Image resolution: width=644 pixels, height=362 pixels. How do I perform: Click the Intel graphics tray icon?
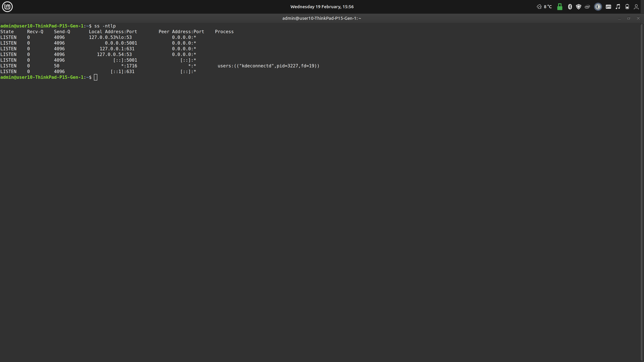587,7
